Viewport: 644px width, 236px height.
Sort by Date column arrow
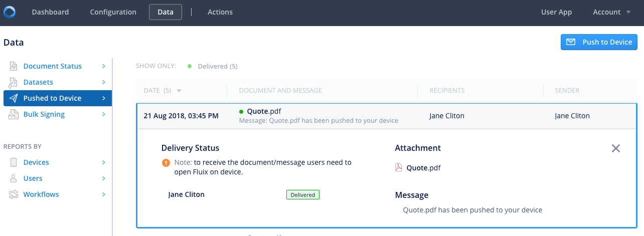point(179,91)
